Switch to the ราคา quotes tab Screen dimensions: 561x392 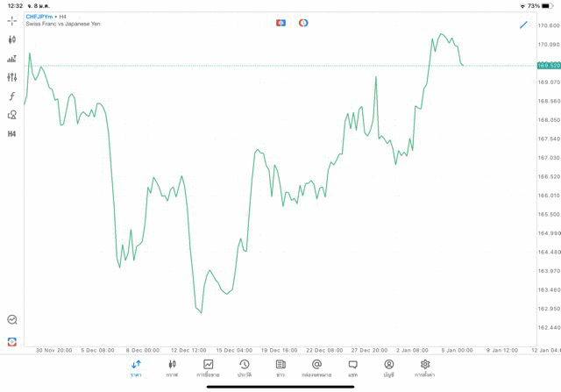[136, 367]
